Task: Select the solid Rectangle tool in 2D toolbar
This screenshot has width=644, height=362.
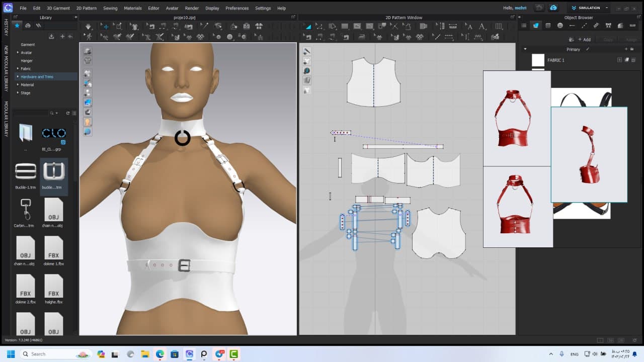Action: [x=345, y=27]
